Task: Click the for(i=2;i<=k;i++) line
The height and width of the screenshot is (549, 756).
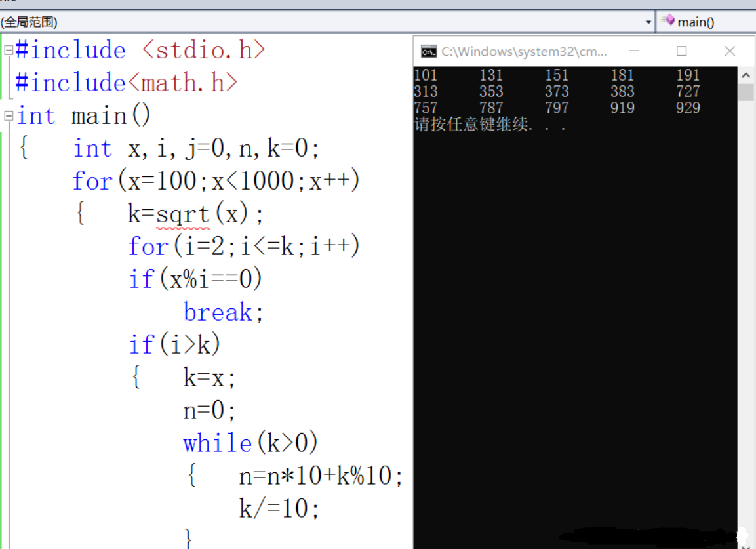Action: point(244,247)
